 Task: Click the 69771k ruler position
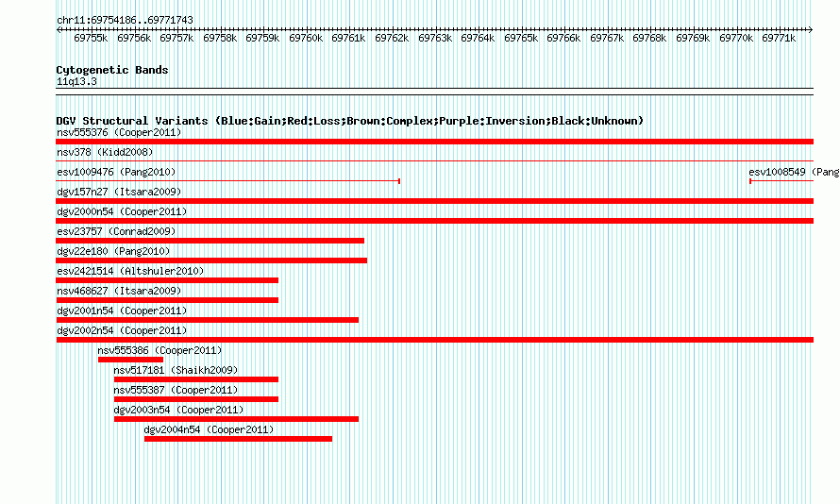coord(779,38)
